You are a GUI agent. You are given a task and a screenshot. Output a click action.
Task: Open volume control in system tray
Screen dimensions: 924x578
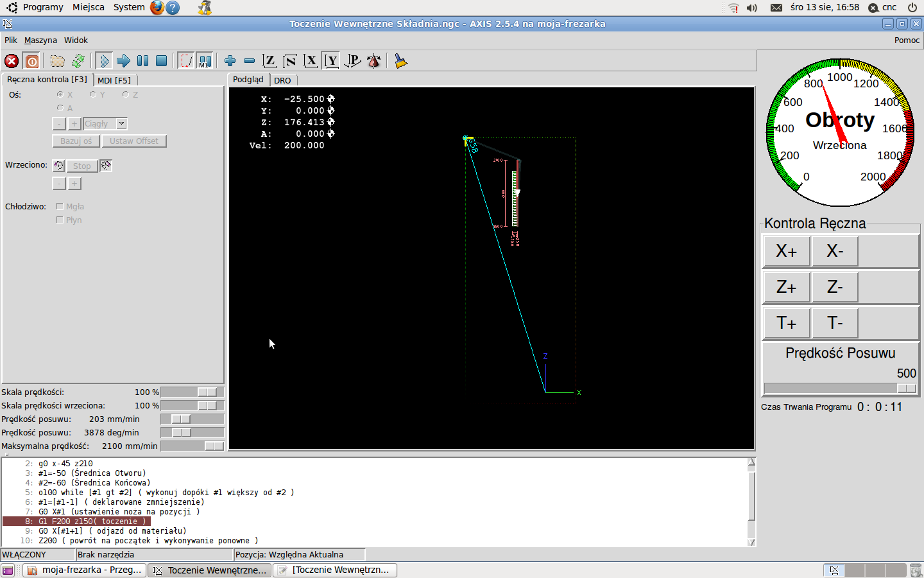click(x=752, y=8)
